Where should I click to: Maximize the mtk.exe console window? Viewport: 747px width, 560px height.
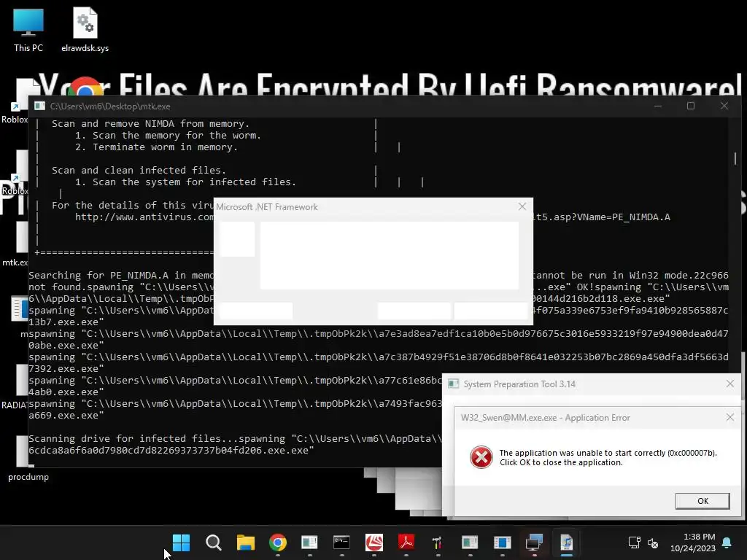click(691, 106)
